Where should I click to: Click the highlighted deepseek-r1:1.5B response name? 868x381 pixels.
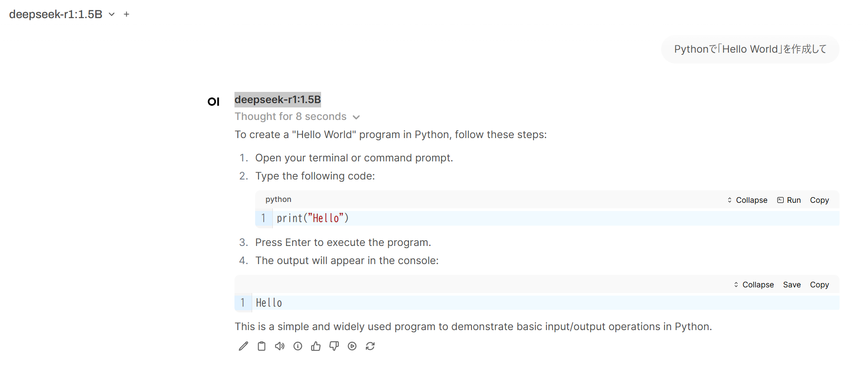click(278, 100)
